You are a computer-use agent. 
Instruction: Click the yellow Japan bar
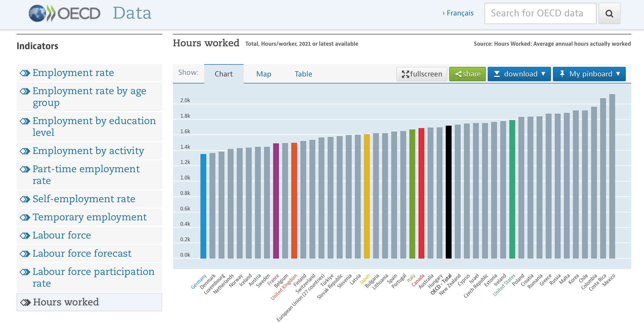[367, 196]
